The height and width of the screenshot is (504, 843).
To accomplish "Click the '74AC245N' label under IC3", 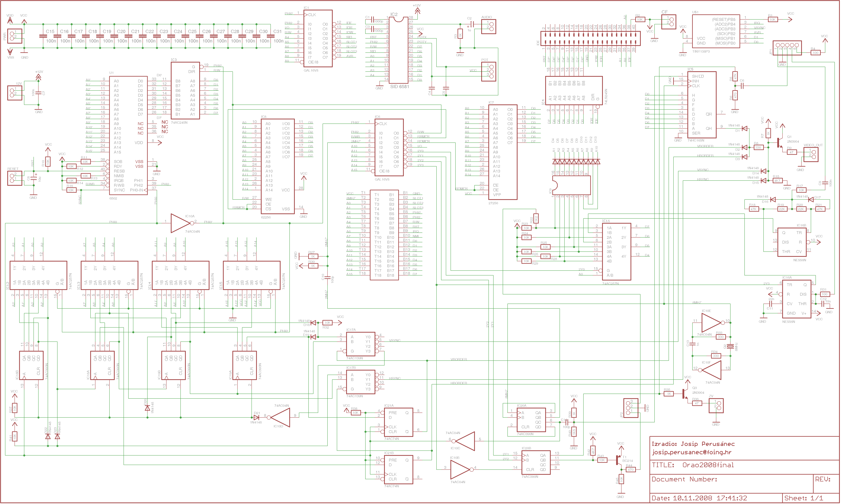I will (x=179, y=123).
